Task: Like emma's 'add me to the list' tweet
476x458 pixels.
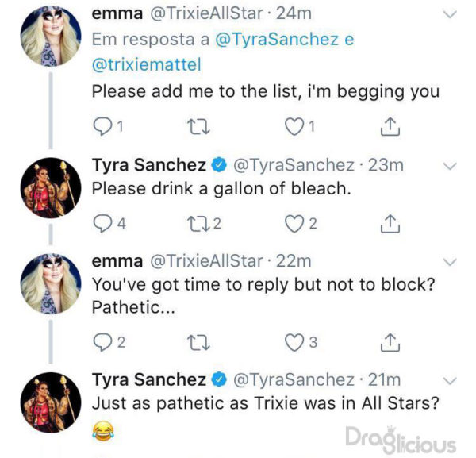Action: click(x=294, y=126)
